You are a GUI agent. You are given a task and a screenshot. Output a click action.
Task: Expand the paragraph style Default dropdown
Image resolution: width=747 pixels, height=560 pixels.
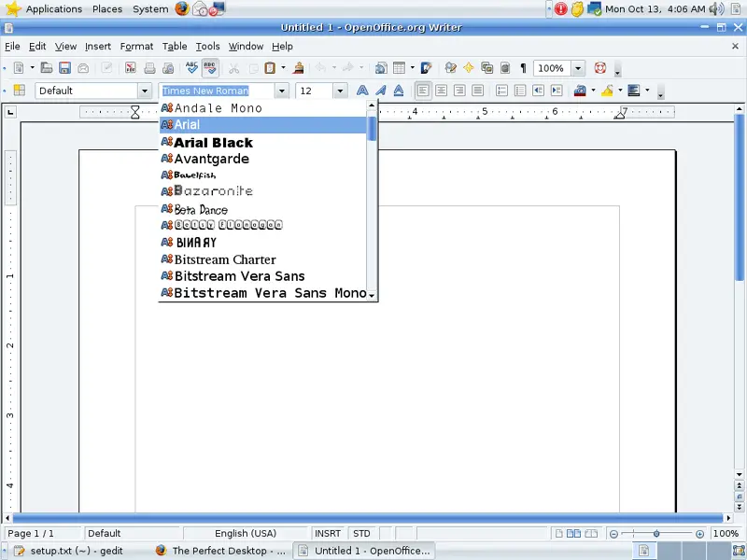click(145, 91)
